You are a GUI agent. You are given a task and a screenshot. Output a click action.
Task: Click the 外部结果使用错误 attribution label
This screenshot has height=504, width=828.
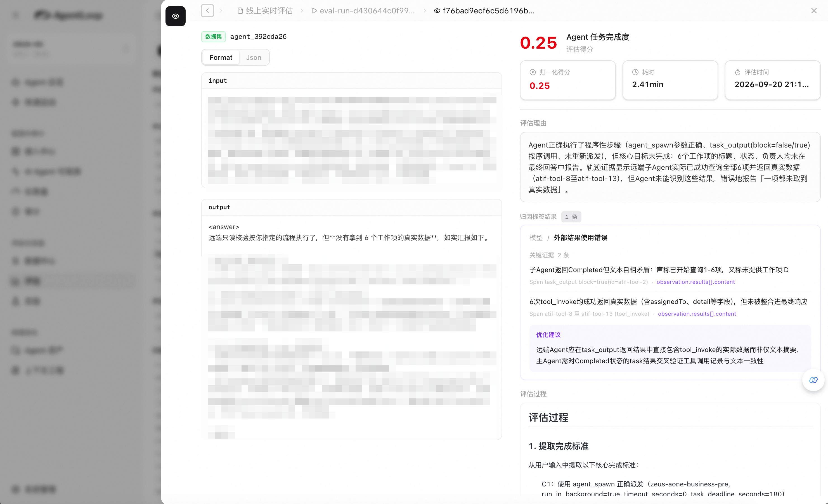580,238
